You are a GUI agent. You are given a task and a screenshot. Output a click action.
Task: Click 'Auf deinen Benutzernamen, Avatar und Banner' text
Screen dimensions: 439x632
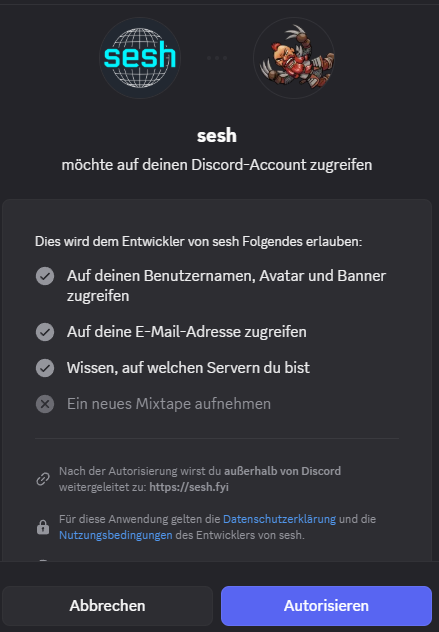pyautogui.click(x=227, y=276)
